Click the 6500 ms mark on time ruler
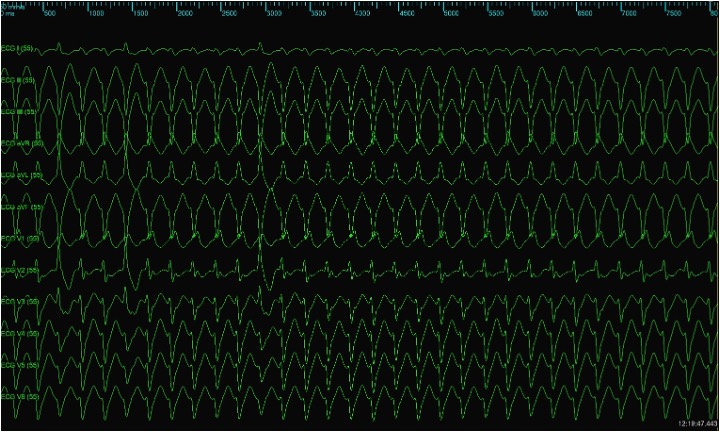The height and width of the screenshot is (432, 720). pyautogui.click(x=584, y=13)
